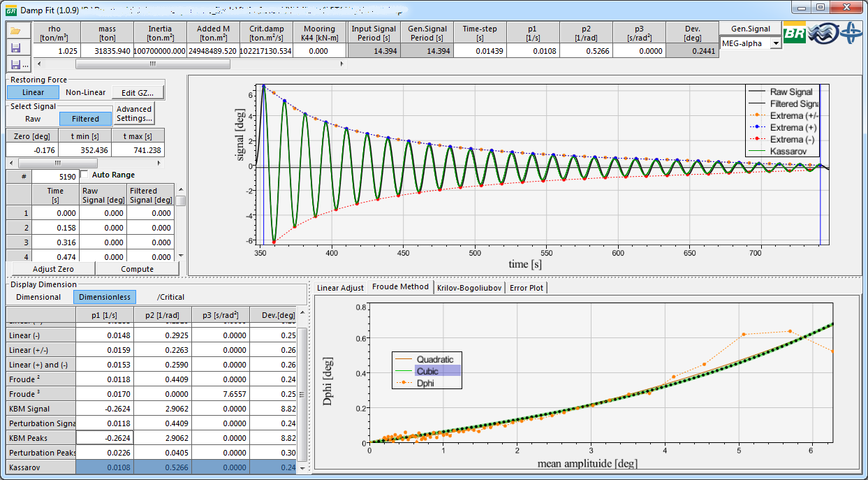The image size is (868, 480).
Task: Click the blue wave logo icon
Action: point(822,34)
